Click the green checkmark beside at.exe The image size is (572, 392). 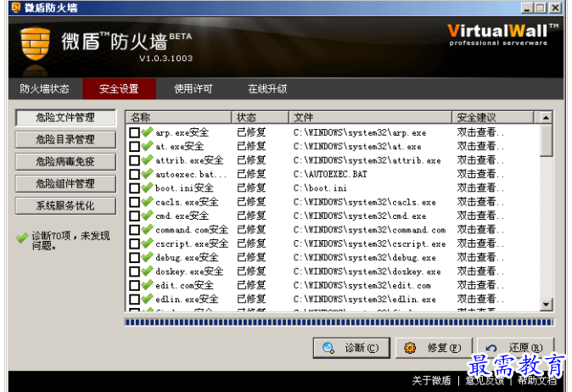(147, 146)
